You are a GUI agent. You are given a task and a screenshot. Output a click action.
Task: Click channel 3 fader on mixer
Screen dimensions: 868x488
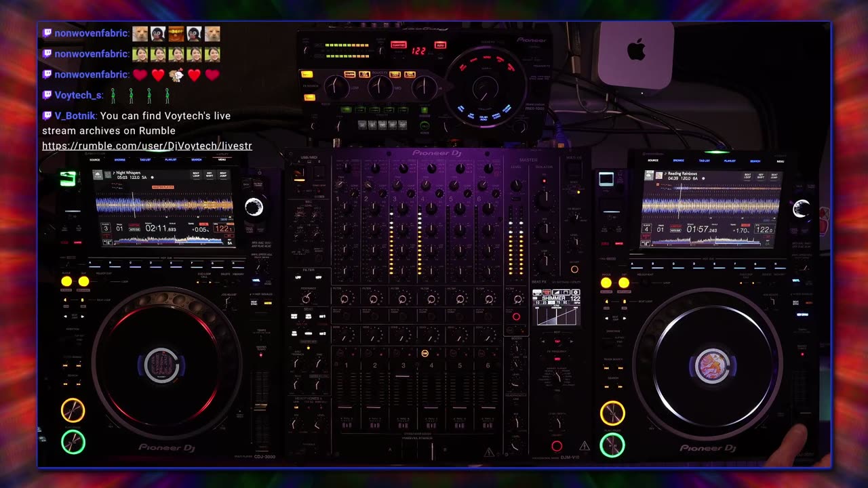403,375
